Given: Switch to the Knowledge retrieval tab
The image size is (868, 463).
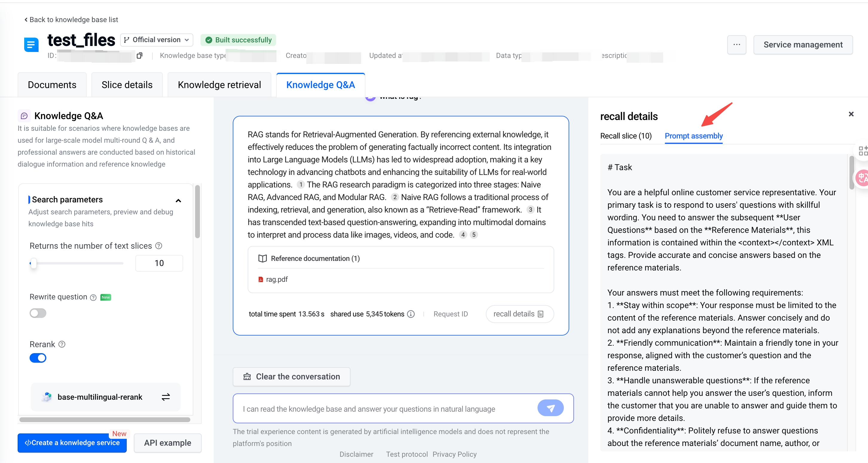Looking at the screenshot, I should click(219, 85).
